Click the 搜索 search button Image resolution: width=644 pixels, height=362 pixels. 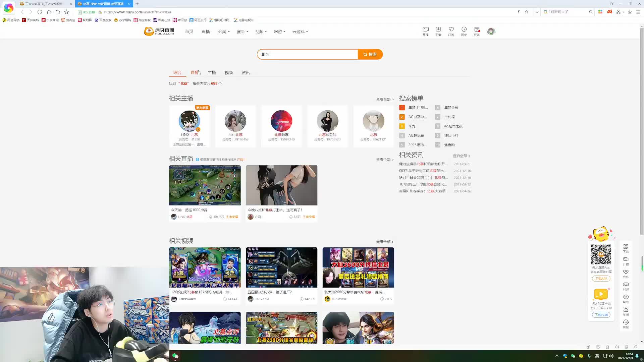[x=370, y=54]
